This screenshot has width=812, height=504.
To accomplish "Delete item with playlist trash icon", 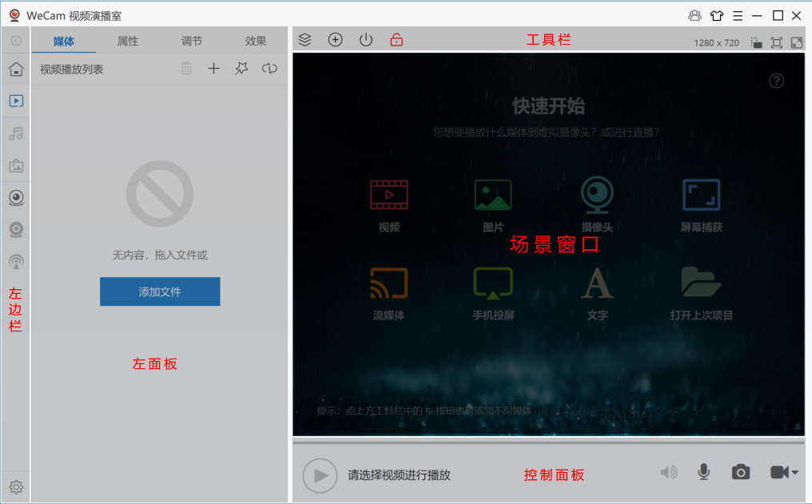I will click(x=186, y=69).
